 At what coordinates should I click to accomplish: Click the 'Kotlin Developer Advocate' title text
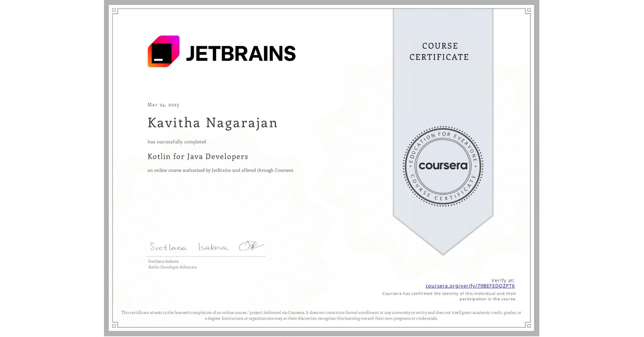pyautogui.click(x=172, y=267)
